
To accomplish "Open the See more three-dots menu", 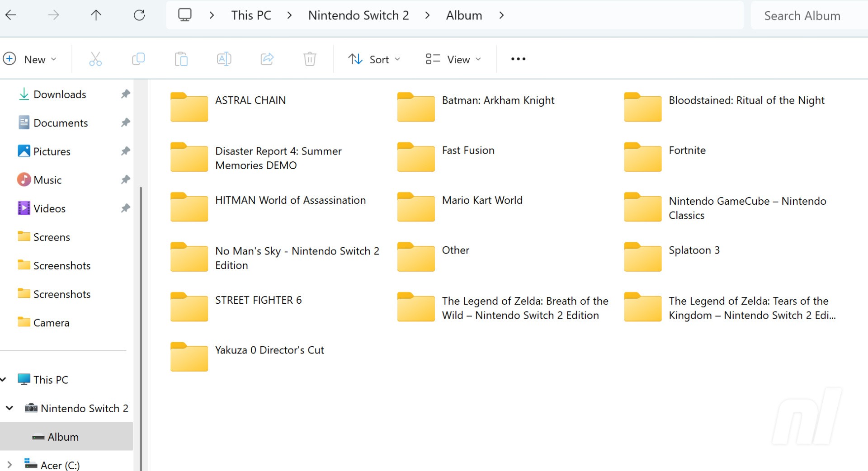I will click(518, 59).
